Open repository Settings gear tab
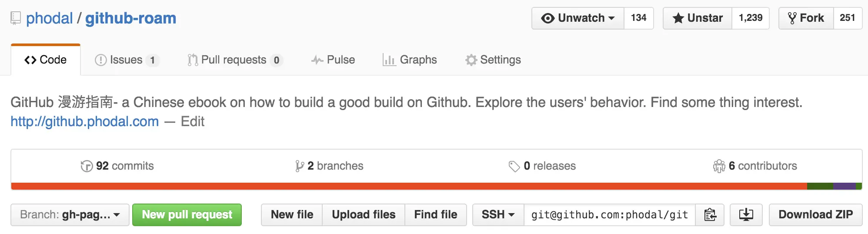This screenshot has width=868, height=234. click(493, 60)
